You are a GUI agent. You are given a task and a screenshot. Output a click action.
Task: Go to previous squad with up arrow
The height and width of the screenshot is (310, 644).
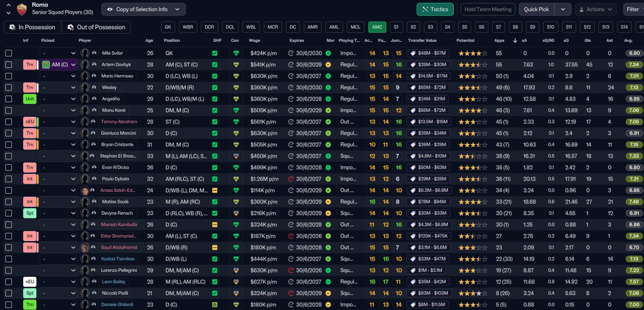point(9,5)
